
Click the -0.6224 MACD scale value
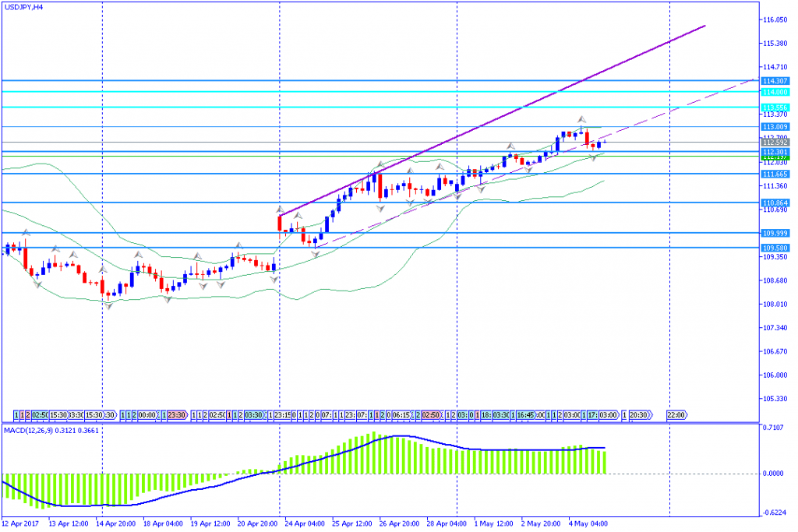click(x=773, y=513)
